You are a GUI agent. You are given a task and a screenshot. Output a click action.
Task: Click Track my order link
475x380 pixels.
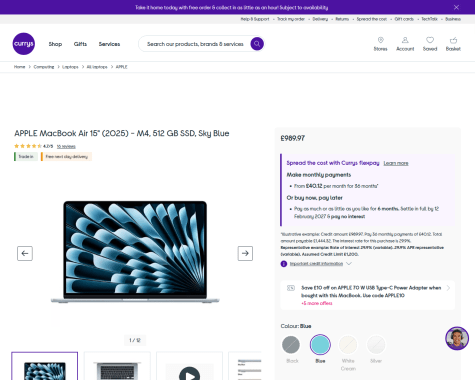pos(291,19)
